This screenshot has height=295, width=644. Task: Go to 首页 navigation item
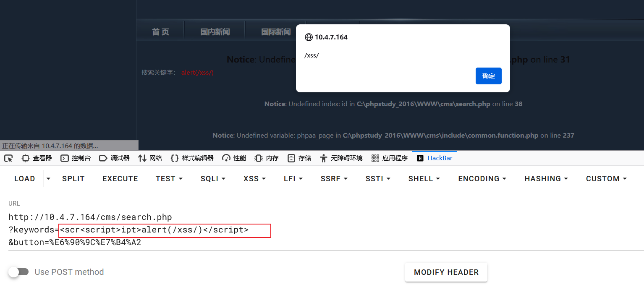click(x=160, y=32)
